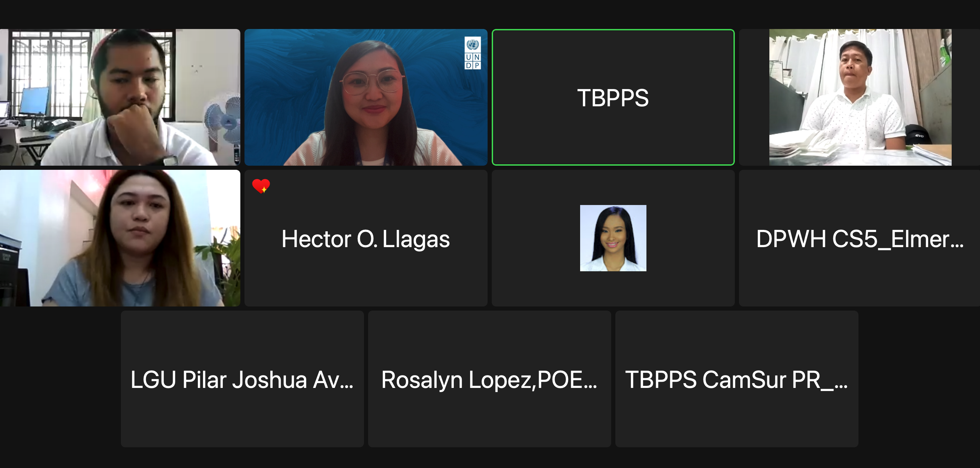Click the Hector O. Llagas name text
Image resolution: width=980 pixels, height=468 pixels.
366,239
